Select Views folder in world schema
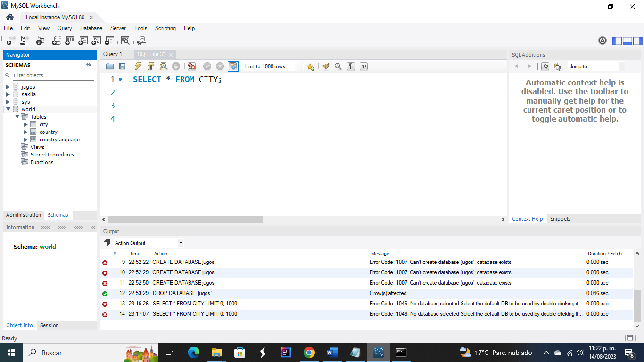 pyautogui.click(x=38, y=147)
